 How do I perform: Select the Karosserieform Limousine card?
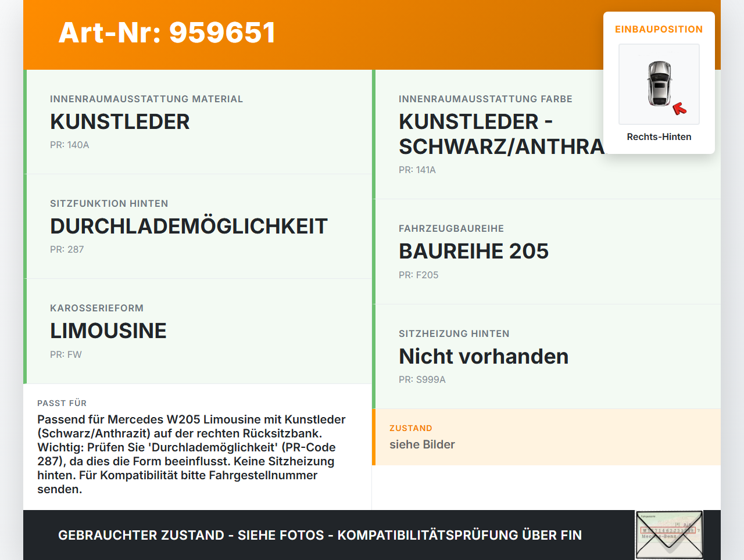[x=198, y=331]
